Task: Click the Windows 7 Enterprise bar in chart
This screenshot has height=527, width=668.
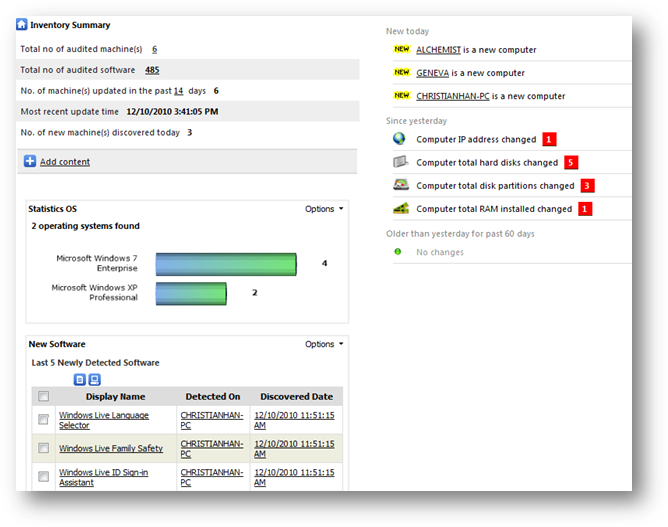Action: pos(226,264)
